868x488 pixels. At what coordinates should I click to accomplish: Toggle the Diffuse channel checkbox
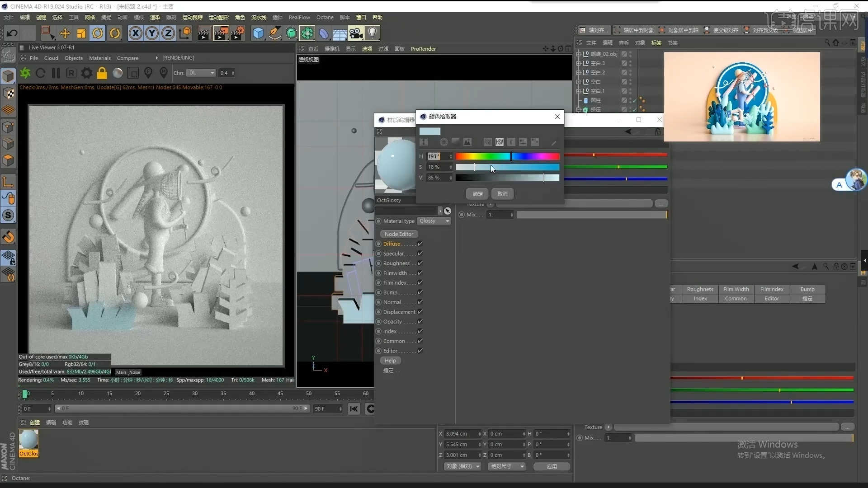[420, 244]
